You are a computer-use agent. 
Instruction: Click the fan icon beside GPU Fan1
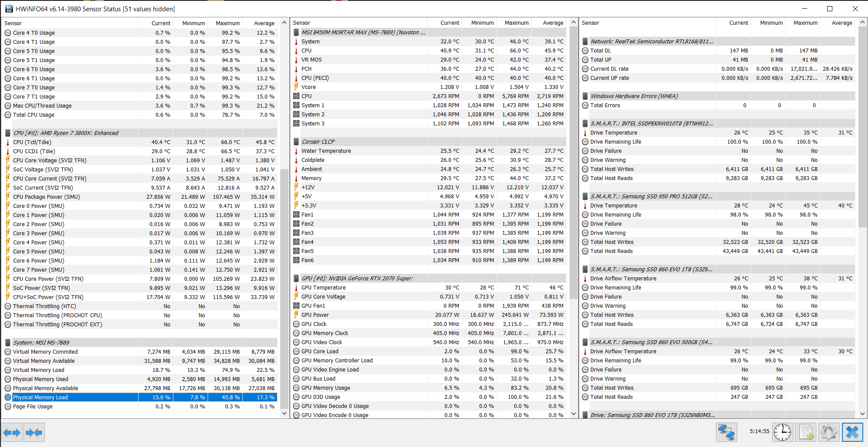tap(296, 306)
